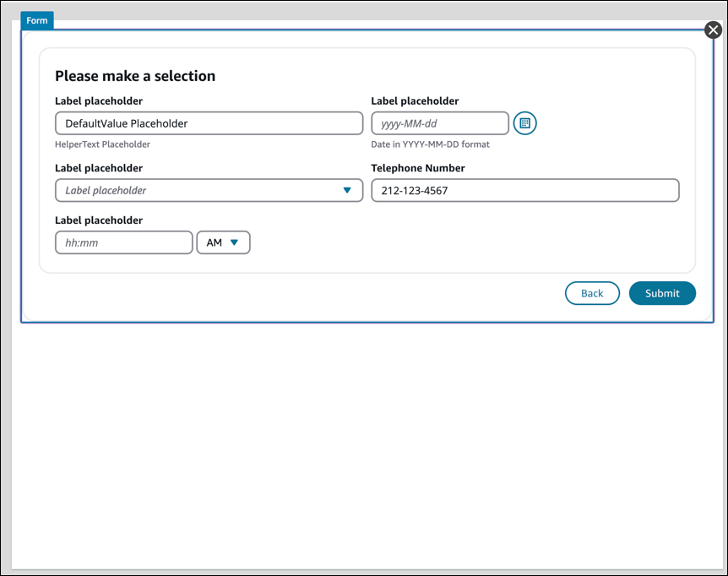
Task: Click the arrow inside the AM selector
Action: coord(234,242)
